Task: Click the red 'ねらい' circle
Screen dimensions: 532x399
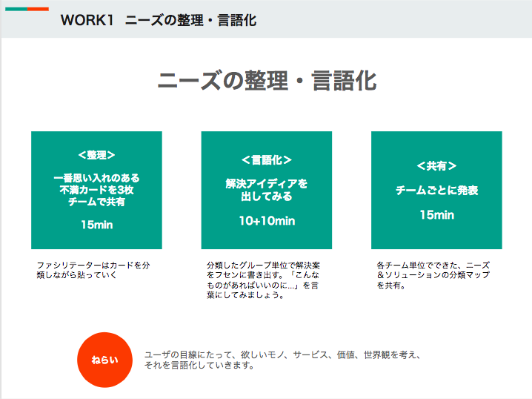Action: 104,360
